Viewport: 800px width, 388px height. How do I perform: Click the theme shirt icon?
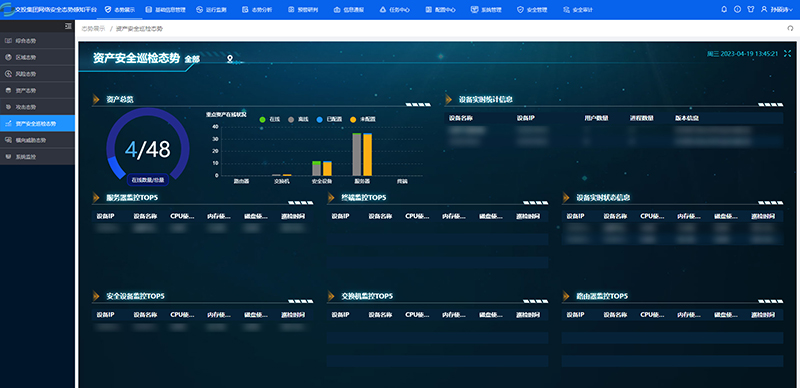[751, 9]
